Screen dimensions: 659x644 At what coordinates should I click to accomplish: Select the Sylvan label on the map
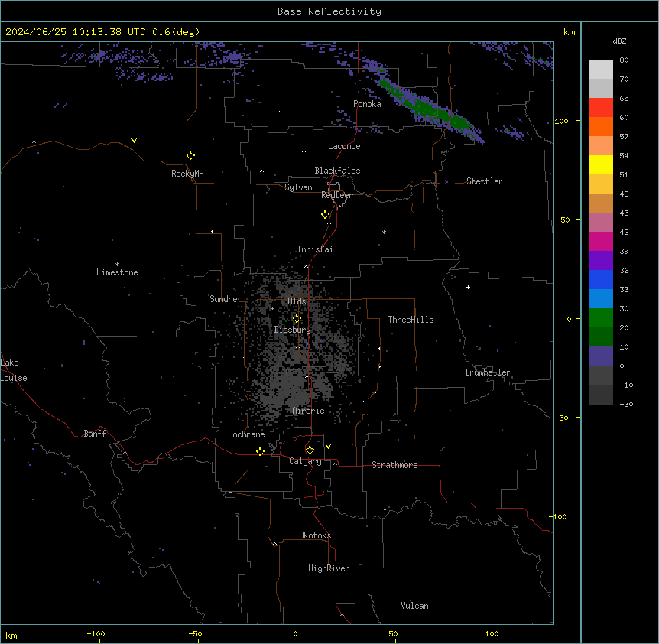pyautogui.click(x=298, y=187)
